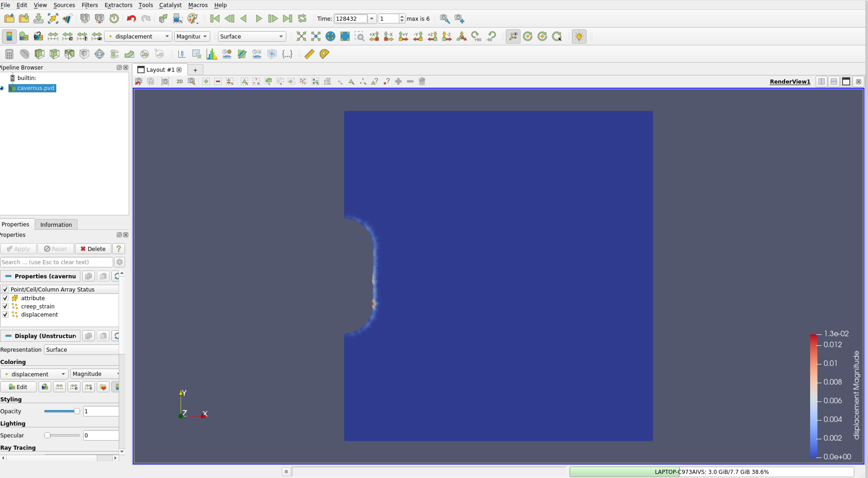This screenshot has height=478, width=868.
Task: Toggle color legend visibility icon
Action: pyautogui.click(x=9, y=36)
